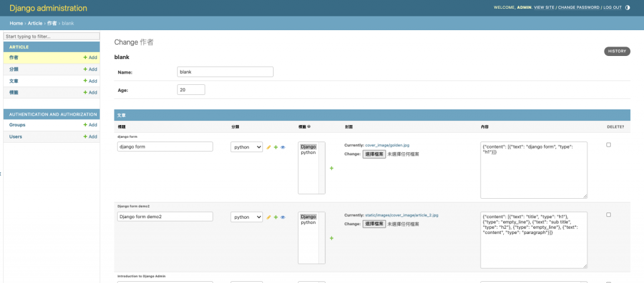
Task: Select Django in the django form row tag list
Action: (308, 147)
